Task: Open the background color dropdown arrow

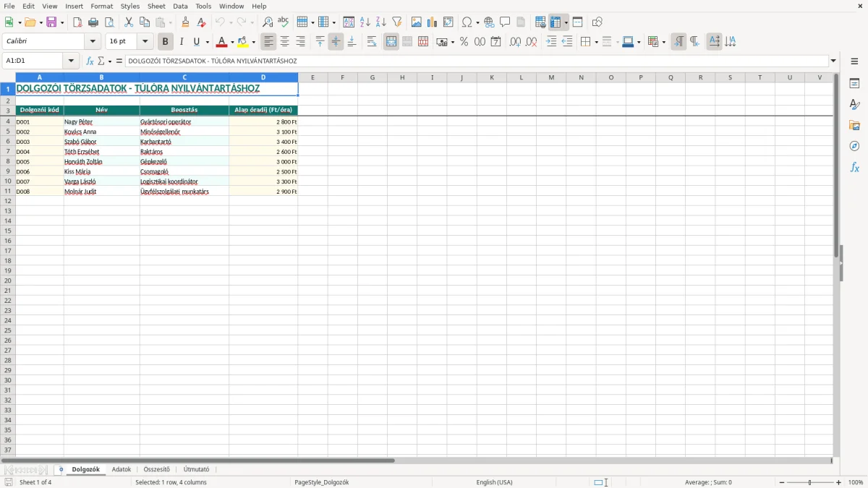Action: click(253, 42)
